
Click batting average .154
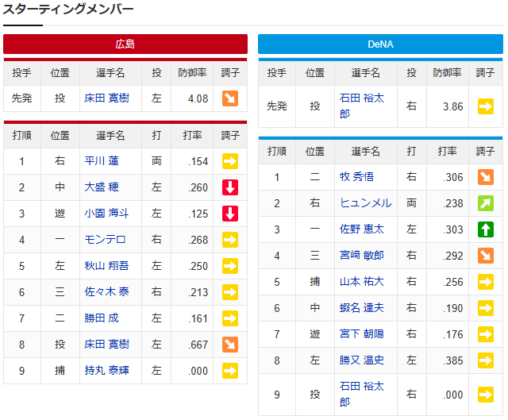pyautogui.click(x=198, y=161)
